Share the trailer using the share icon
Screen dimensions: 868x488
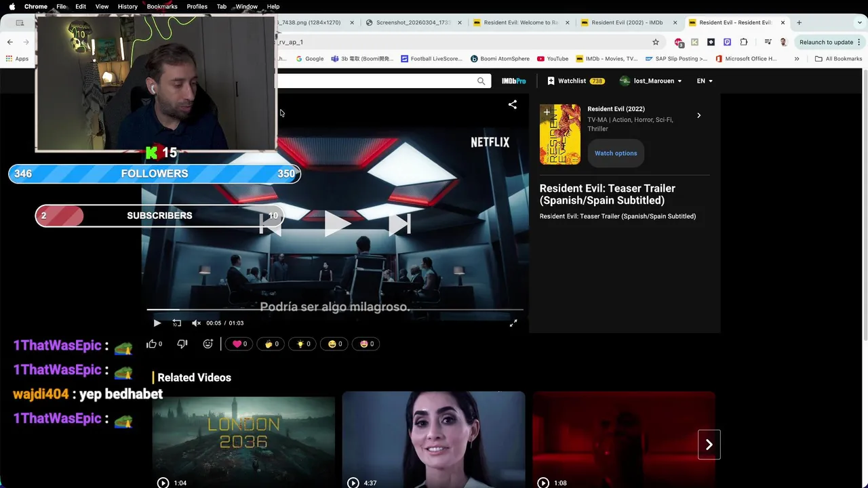click(x=513, y=104)
